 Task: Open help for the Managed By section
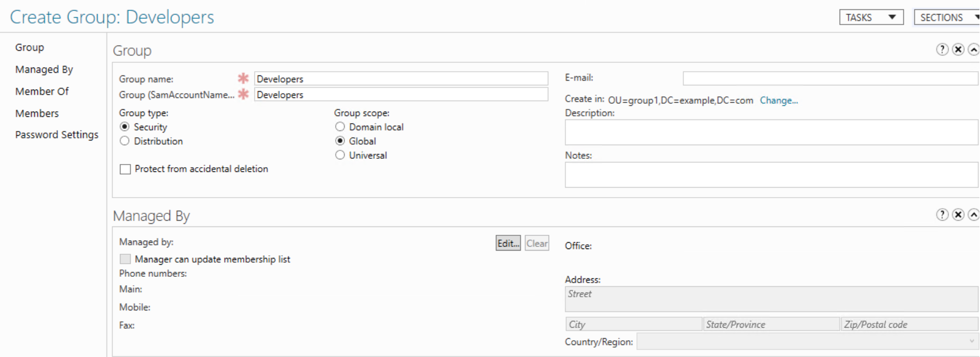pos(942,214)
